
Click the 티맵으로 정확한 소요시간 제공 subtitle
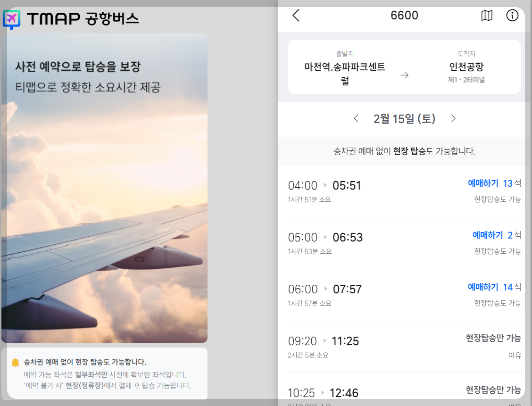[88, 88]
